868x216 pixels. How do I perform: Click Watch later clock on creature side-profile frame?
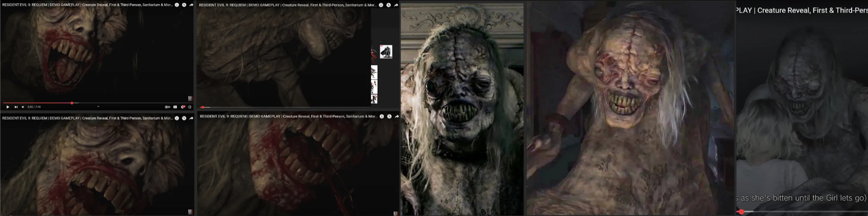click(x=389, y=5)
